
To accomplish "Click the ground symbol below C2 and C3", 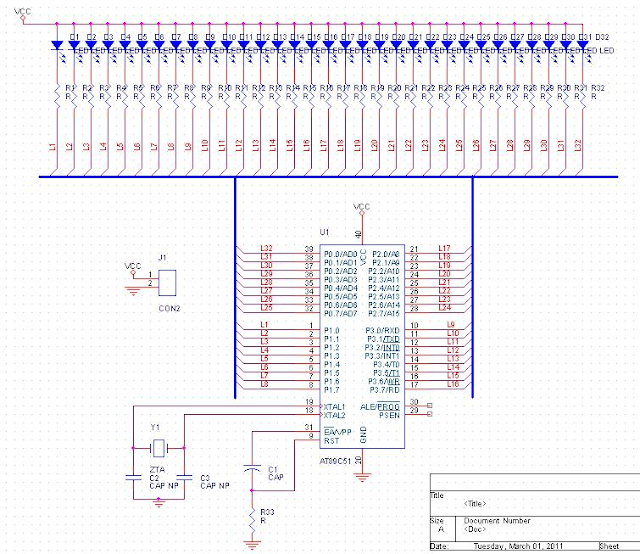I will 159,503.
